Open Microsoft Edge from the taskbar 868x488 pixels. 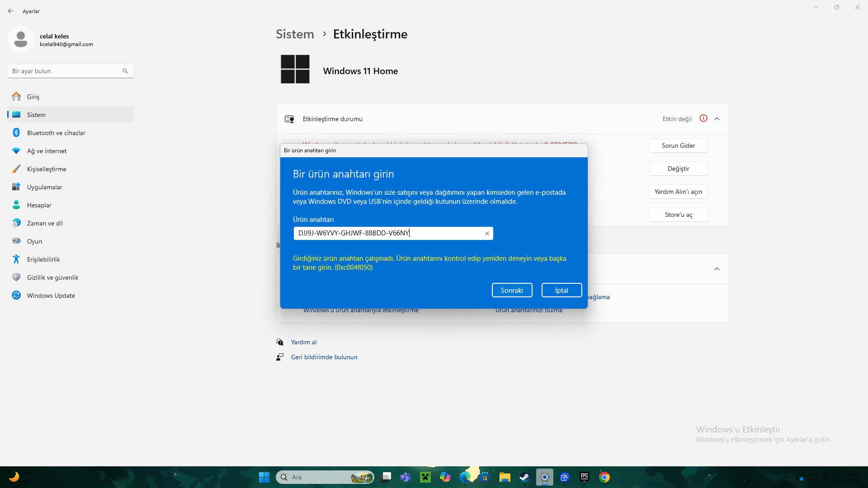coord(465,477)
